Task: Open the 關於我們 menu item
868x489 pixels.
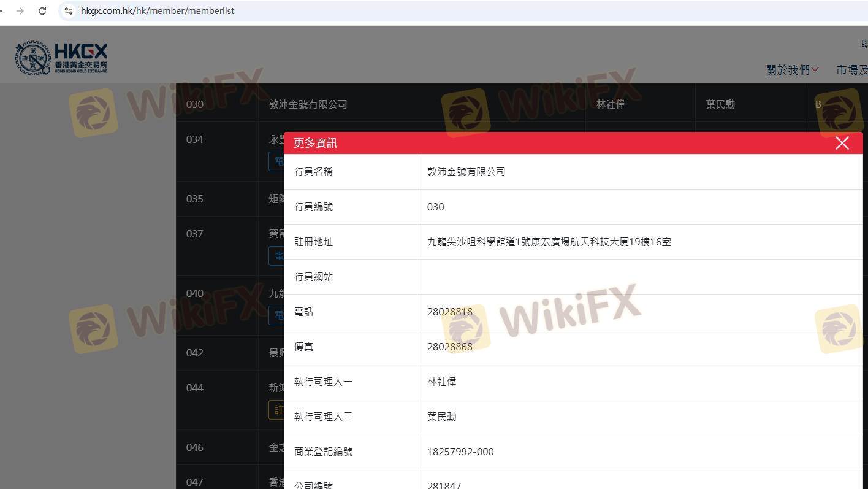Action: 787,70
